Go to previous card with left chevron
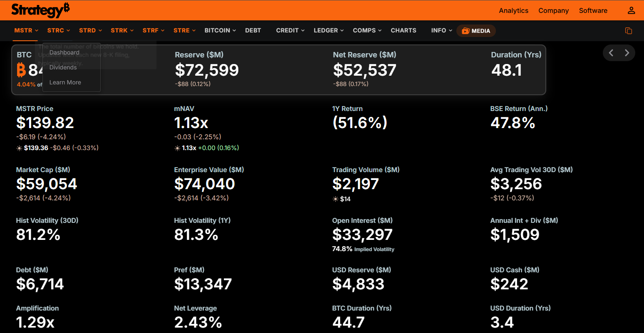This screenshot has height=333, width=644. click(x=611, y=53)
